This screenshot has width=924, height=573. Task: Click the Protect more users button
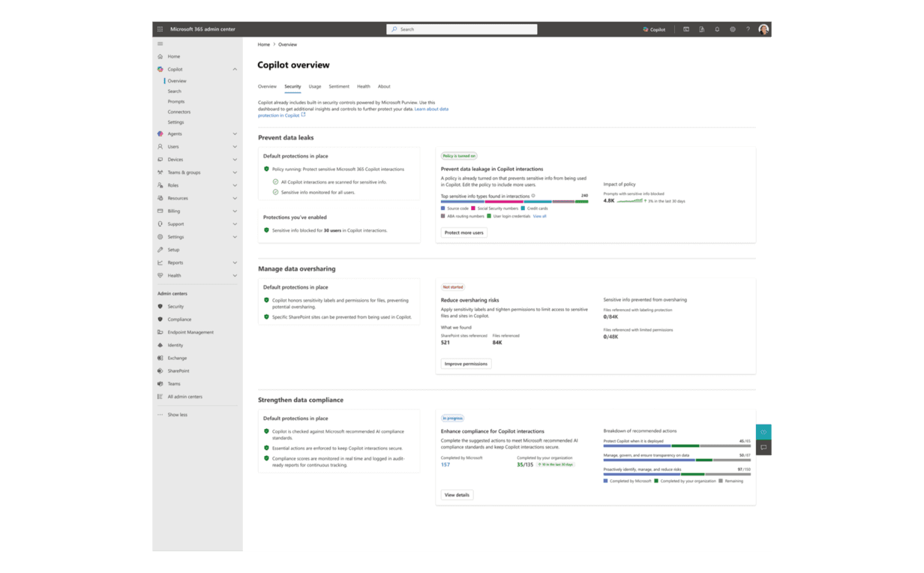[x=464, y=233]
